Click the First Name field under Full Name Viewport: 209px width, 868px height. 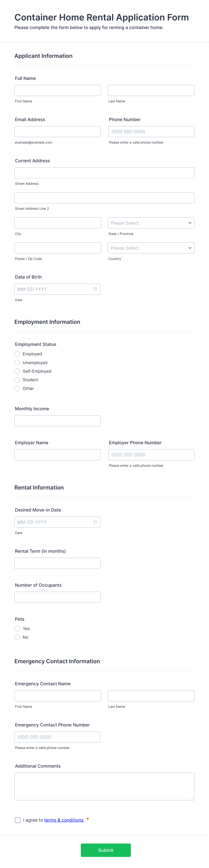(57, 90)
